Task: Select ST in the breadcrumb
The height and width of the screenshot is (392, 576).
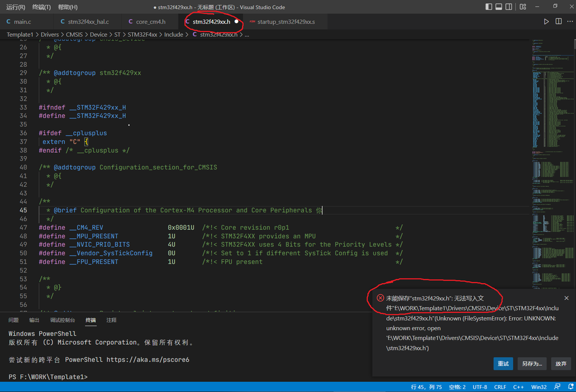Action: pos(117,35)
